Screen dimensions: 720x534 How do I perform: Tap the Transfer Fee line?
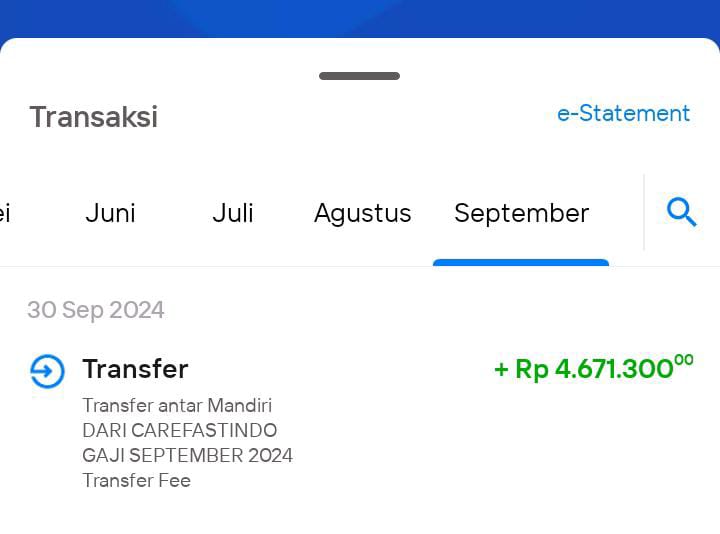point(136,480)
